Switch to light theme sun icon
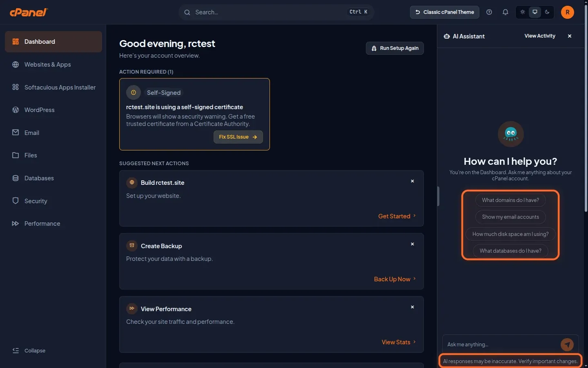588x368 pixels. [x=523, y=12]
